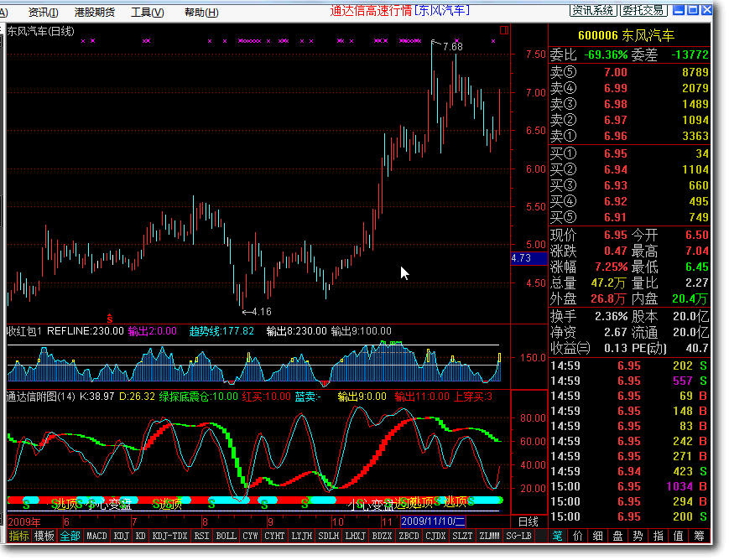Image resolution: width=729 pixels, height=560 pixels.
Task: Switch to the BDZX indicator
Action: (x=383, y=536)
